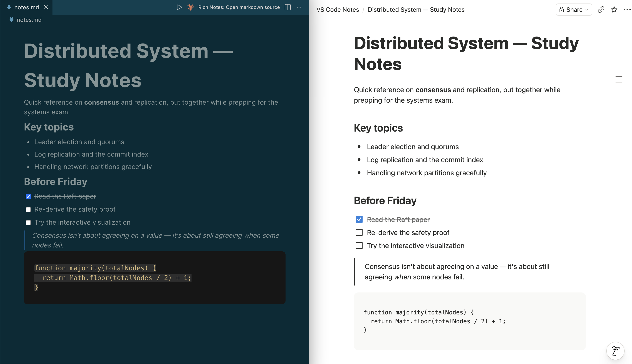Click 'Log replication and the commit index' in the VS Code editor
The height and width of the screenshot is (364, 632).
tap(91, 154)
